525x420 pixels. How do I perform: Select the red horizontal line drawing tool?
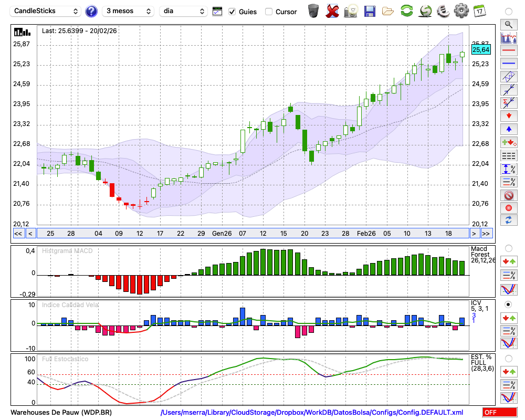pyautogui.click(x=508, y=50)
